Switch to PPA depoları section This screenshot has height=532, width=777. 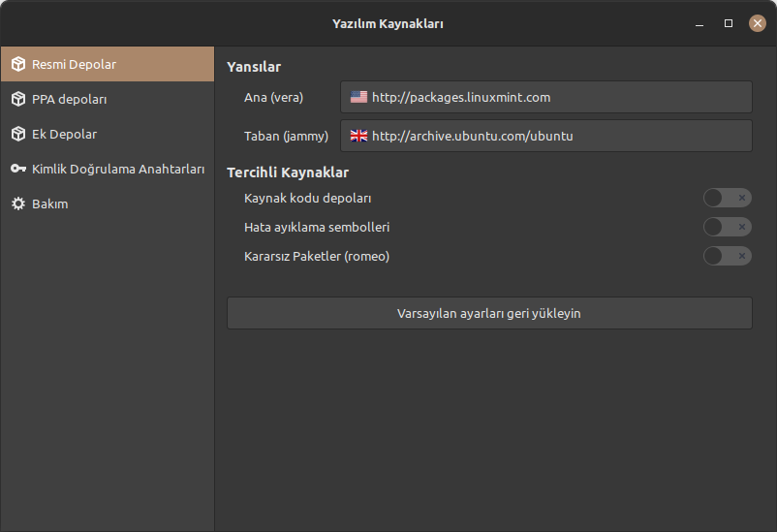70,100
